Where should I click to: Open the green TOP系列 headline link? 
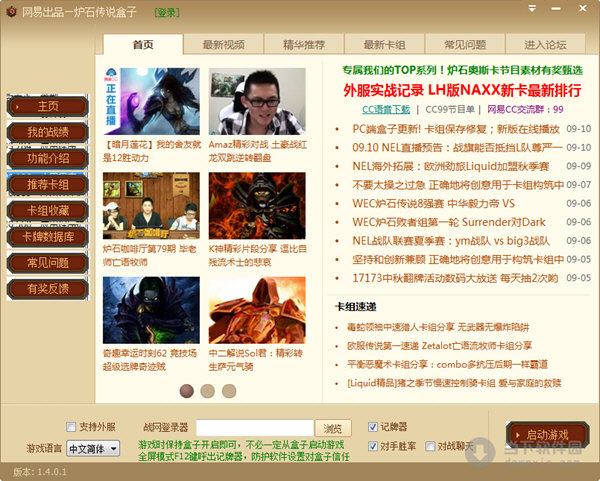pyautogui.click(x=462, y=70)
